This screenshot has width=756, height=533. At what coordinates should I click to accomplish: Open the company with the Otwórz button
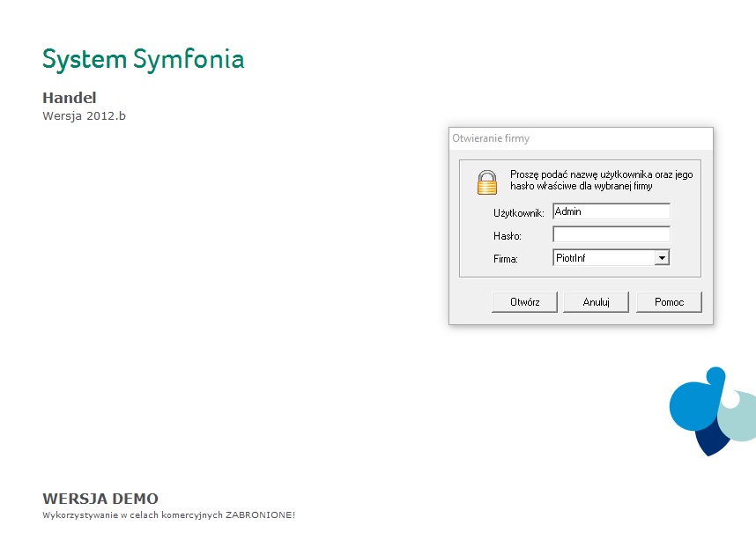[x=524, y=302]
